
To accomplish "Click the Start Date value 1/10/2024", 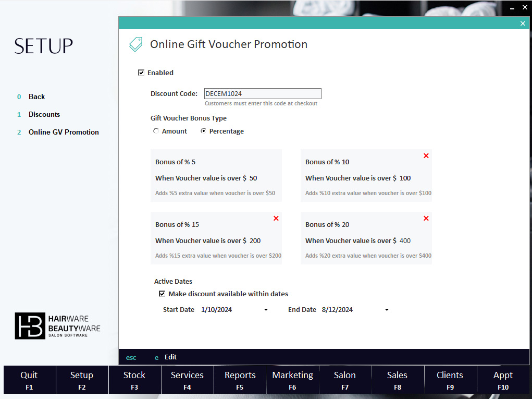I will coord(216,310).
